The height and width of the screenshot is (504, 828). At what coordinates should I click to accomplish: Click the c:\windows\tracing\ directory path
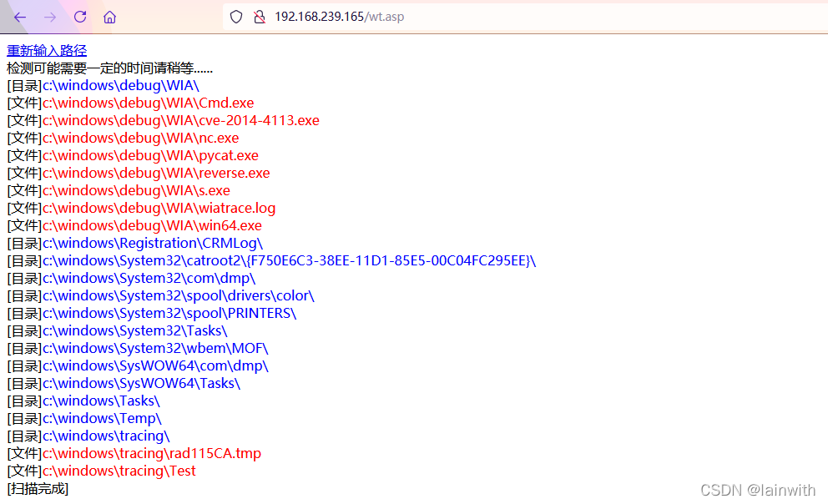106,436
